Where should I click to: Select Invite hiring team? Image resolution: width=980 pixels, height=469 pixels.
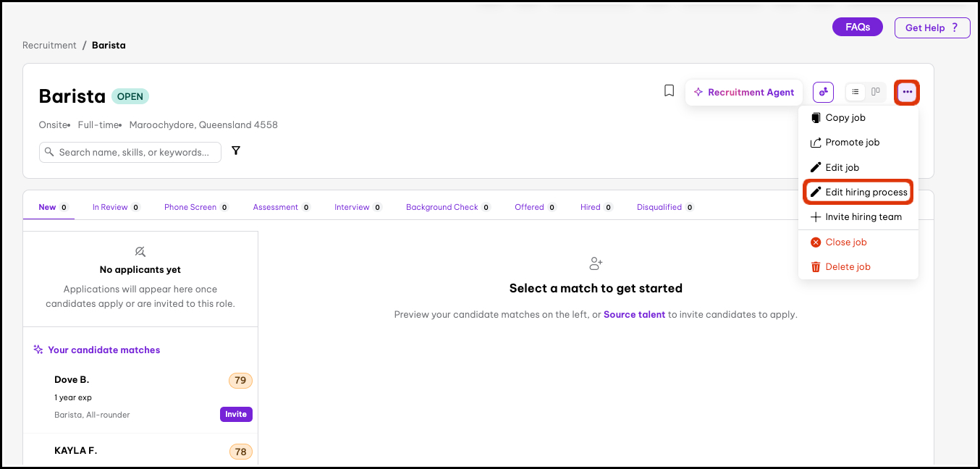click(x=858, y=217)
